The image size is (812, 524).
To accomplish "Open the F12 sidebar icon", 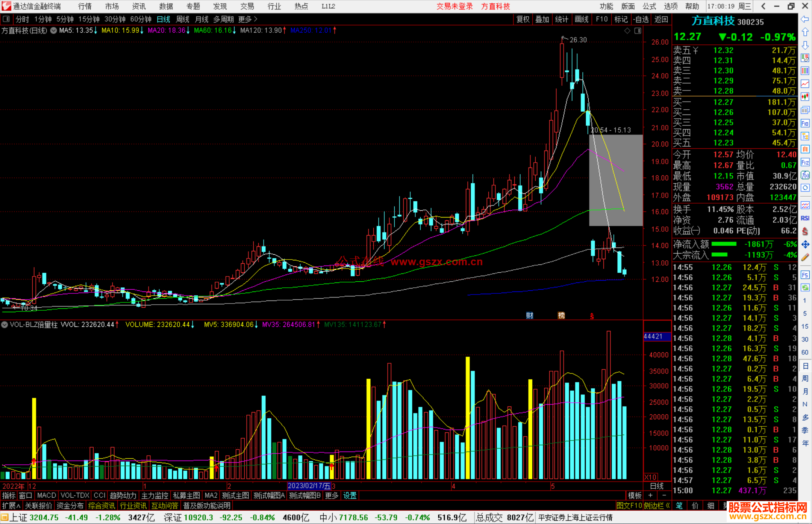I will point(805,162).
